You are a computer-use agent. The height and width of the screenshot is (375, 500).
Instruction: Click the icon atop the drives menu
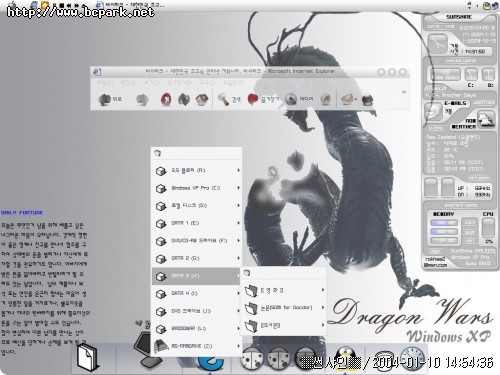(158, 153)
